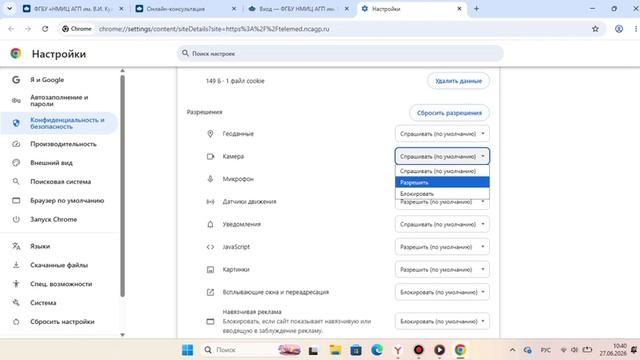640x360 pixels.
Task: Open 'Скачанные файлы' settings section
Action: pyautogui.click(x=59, y=265)
